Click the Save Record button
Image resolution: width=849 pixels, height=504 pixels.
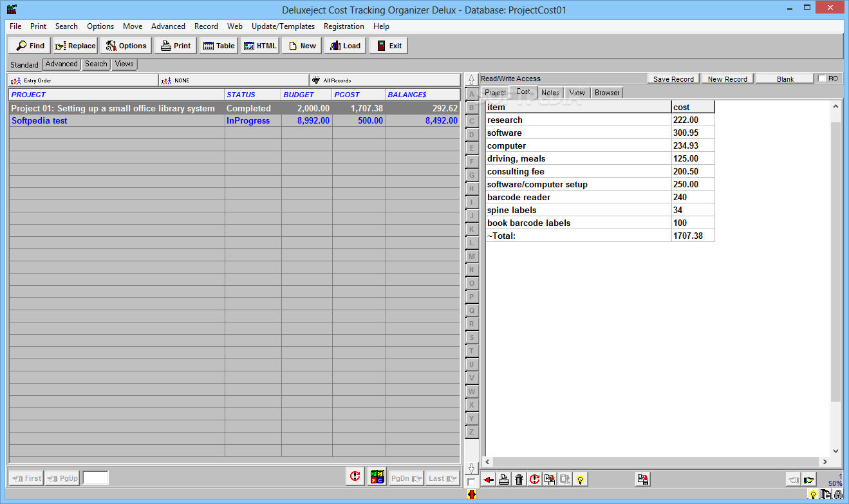(x=673, y=79)
